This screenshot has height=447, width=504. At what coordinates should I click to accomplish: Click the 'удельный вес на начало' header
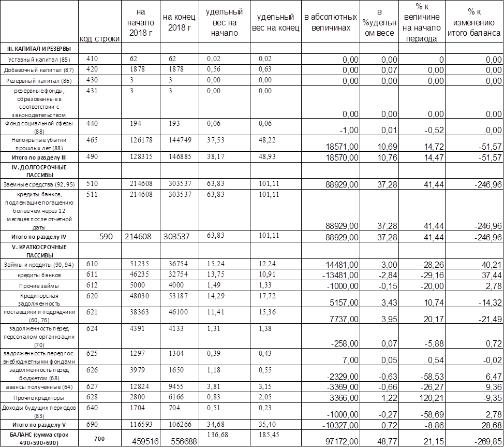pyautogui.click(x=225, y=22)
